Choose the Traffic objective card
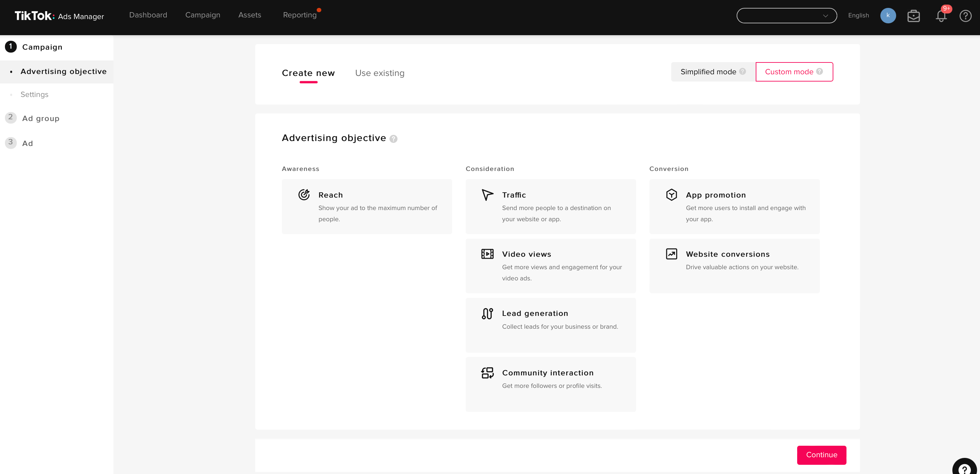The image size is (980, 474). 551,206
